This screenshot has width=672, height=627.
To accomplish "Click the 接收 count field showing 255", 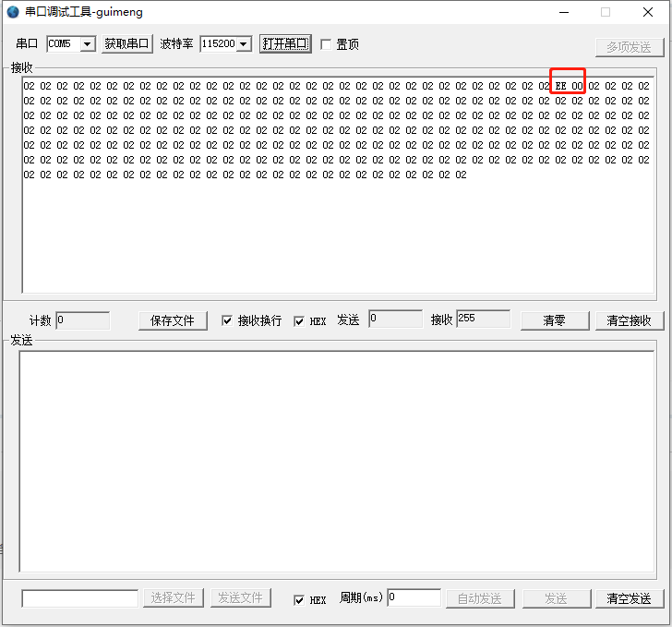I will tap(483, 320).
